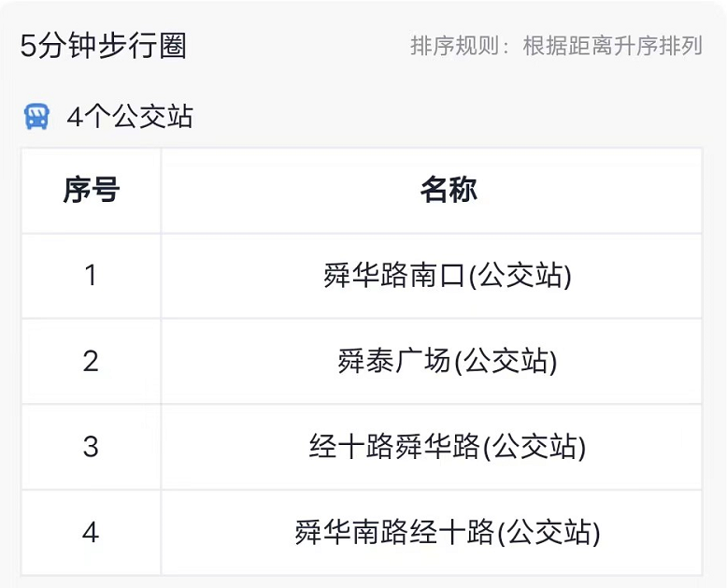Image resolution: width=727 pixels, height=588 pixels.
Task: Select row number 1 cell
Action: [92, 276]
